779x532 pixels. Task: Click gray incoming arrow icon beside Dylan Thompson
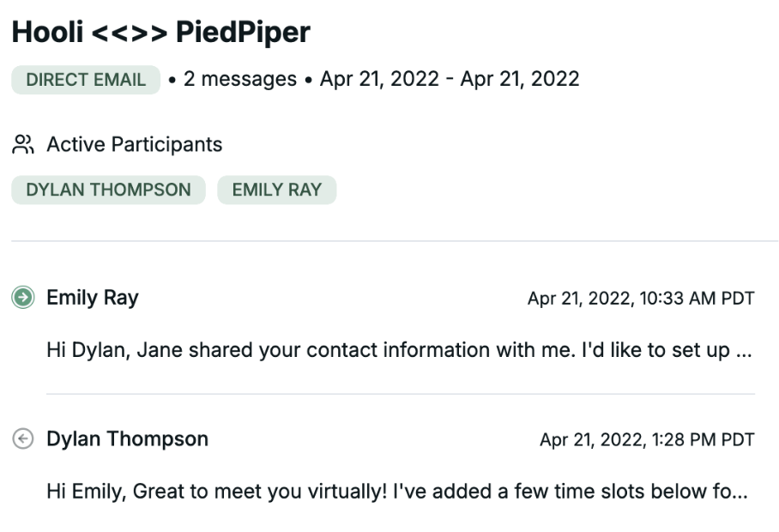(x=22, y=439)
